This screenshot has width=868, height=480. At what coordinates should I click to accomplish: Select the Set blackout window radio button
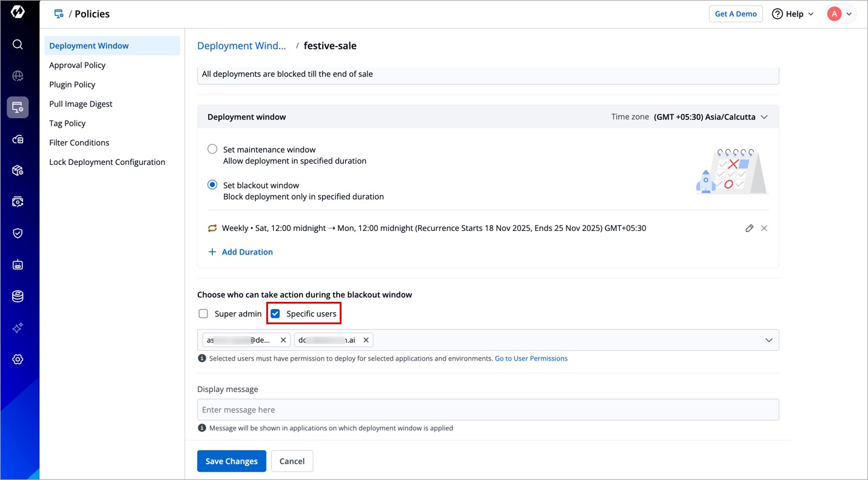(212, 185)
